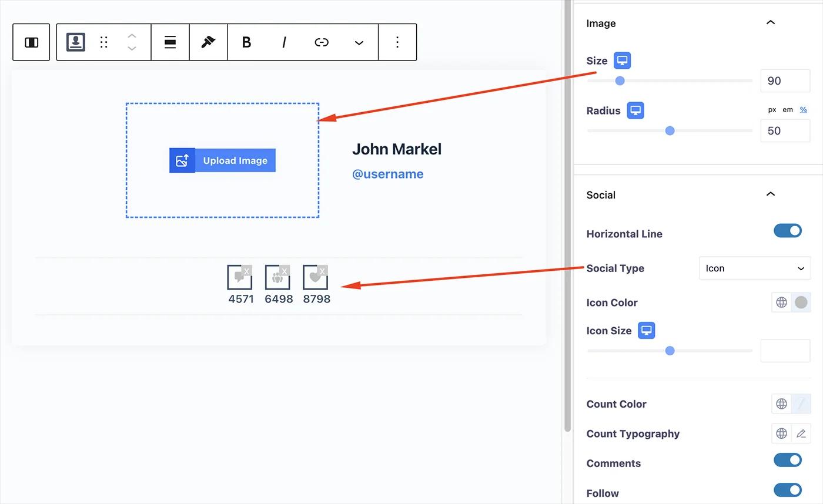
Task: Select the paintbrush styles icon
Action: tap(208, 42)
